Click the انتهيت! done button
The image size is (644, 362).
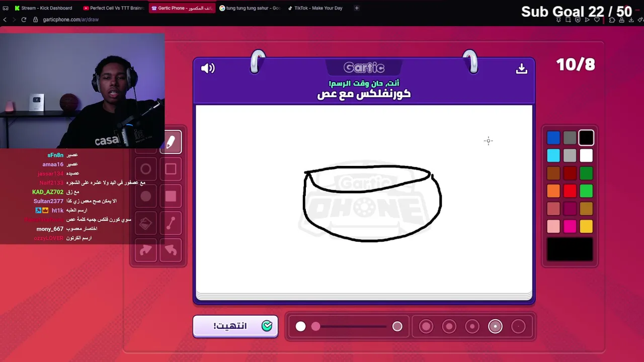point(235,326)
